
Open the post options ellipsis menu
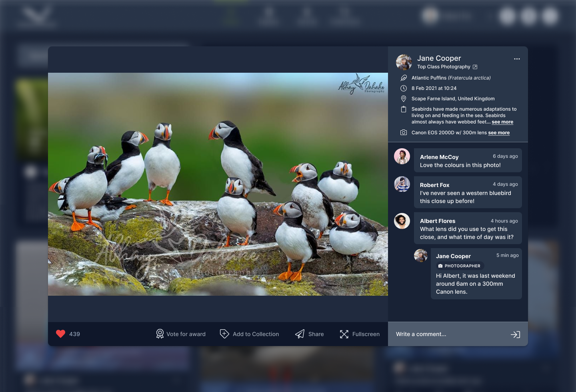click(517, 59)
